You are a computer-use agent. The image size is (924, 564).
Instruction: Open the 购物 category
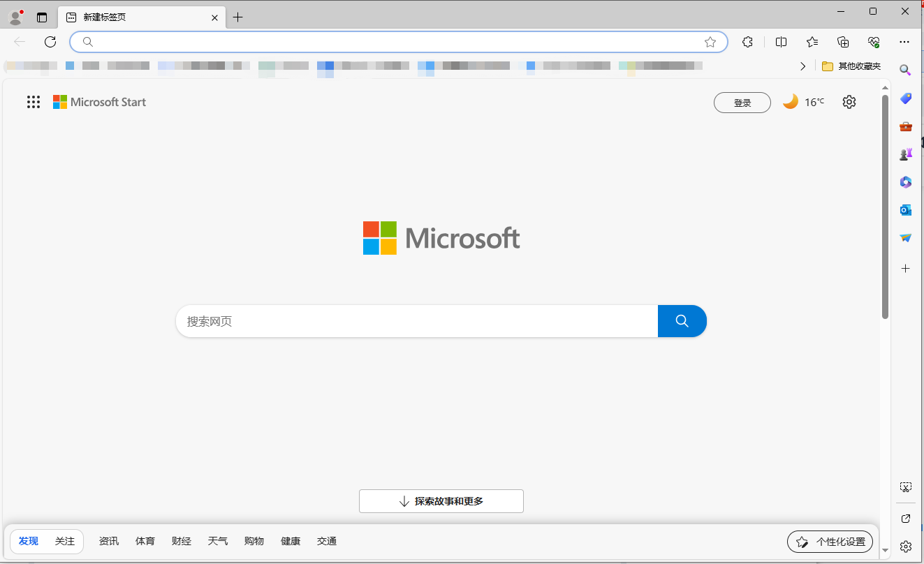pyautogui.click(x=254, y=541)
